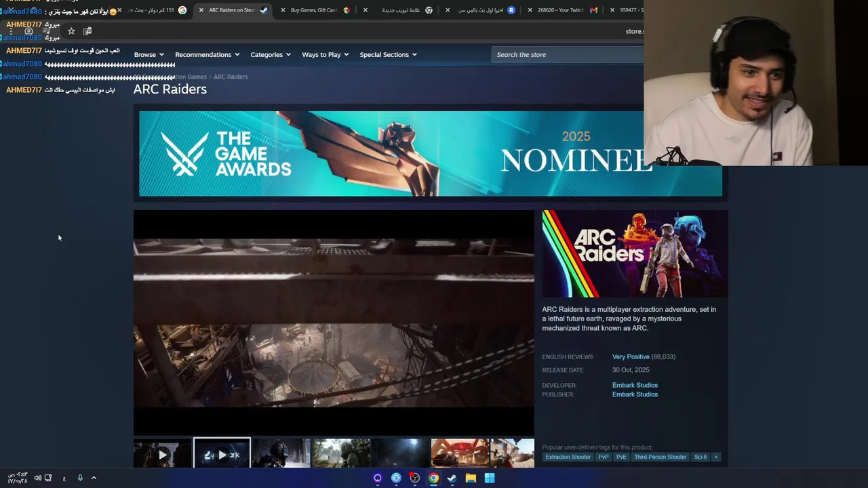Open File Explorer from the taskbar
Screen dimensions: 868x488
click(x=471, y=478)
